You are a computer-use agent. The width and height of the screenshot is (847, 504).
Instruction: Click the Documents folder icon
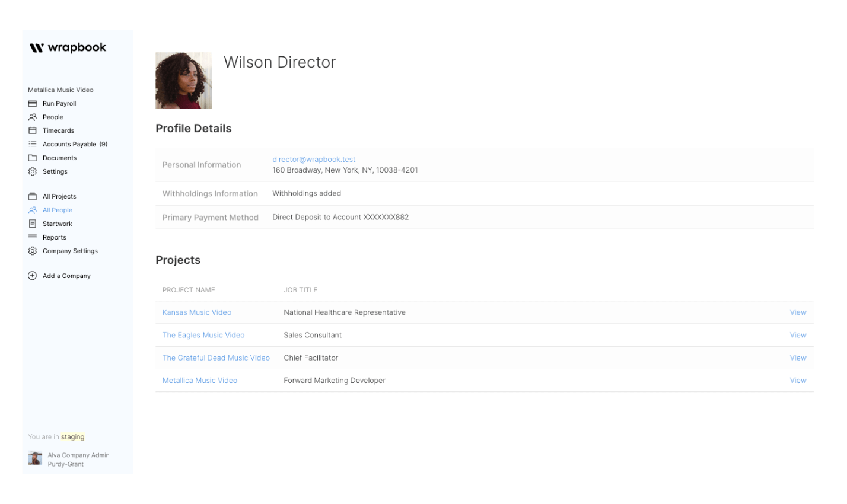[33, 158]
